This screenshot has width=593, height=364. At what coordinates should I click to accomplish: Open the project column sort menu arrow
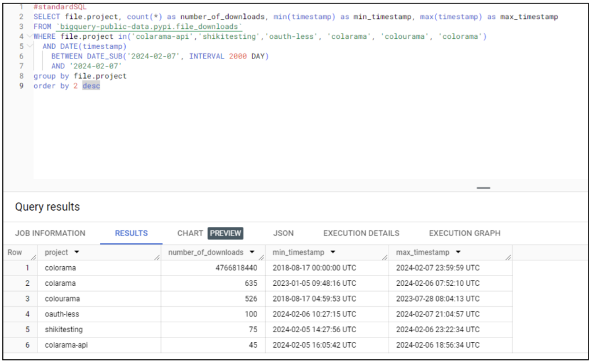click(x=77, y=252)
